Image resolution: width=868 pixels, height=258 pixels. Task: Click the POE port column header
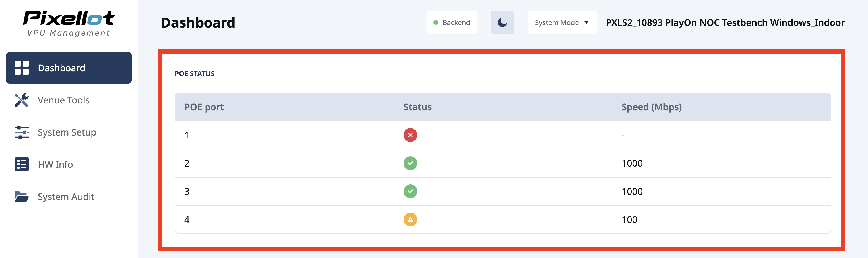tap(204, 107)
